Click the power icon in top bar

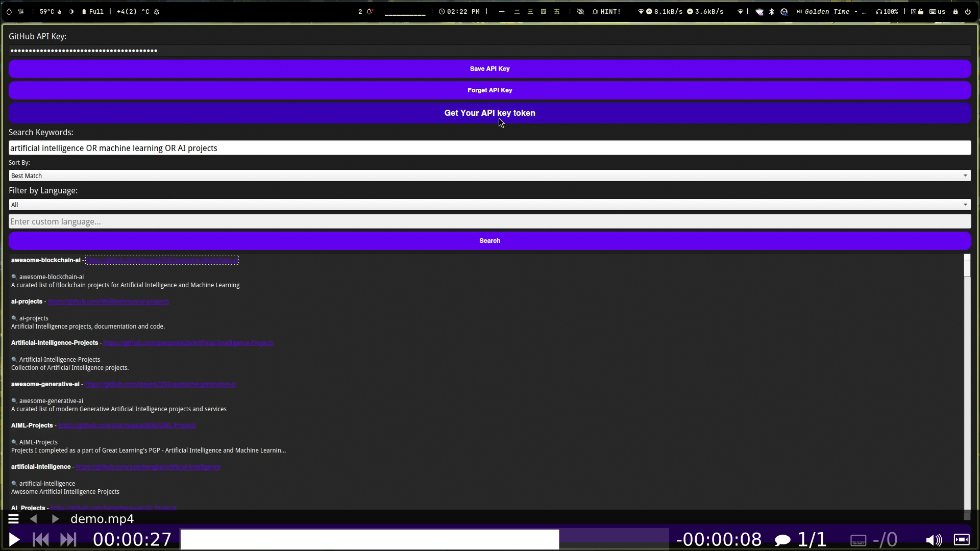pos(968,11)
